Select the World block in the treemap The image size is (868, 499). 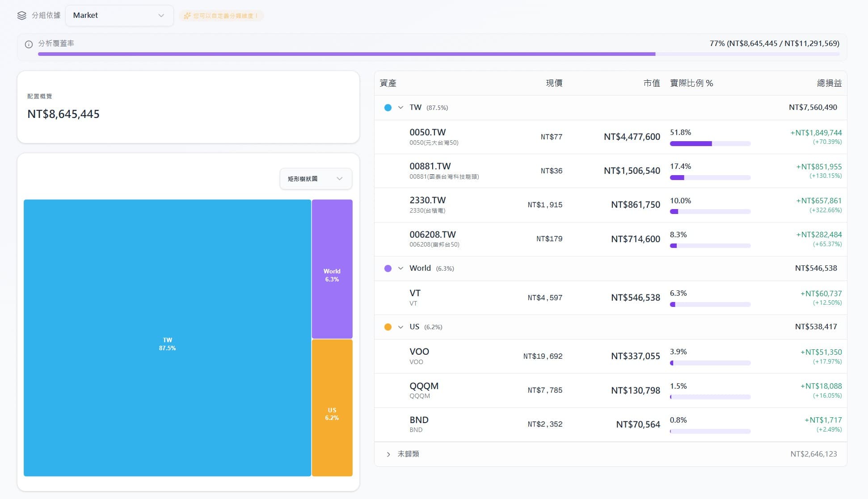pos(332,269)
